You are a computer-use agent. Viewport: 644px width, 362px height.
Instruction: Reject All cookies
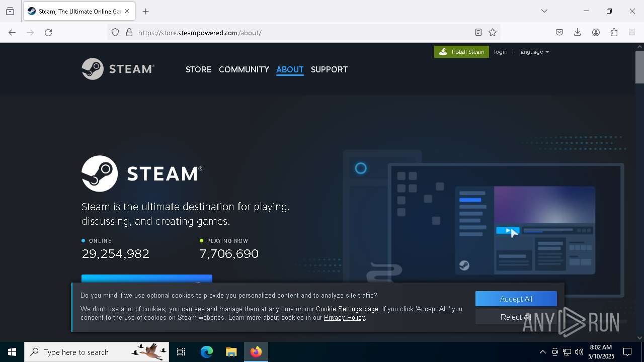click(x=516, y=317)
